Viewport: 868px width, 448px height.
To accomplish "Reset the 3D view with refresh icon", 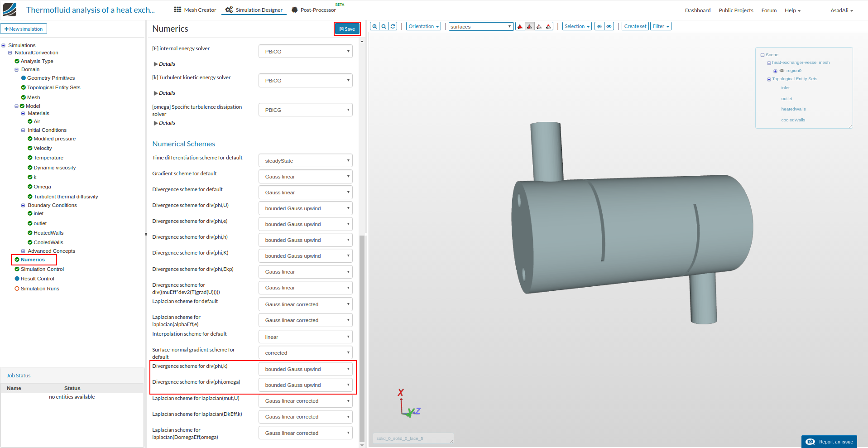I will click(393, 26).
